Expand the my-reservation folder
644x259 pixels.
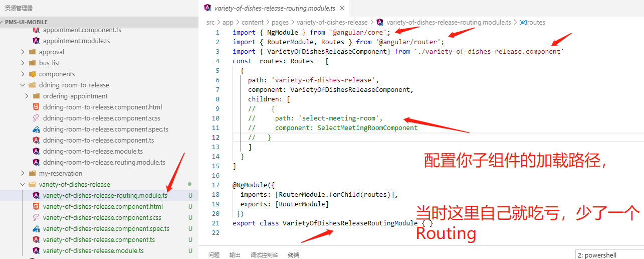[23, 173]
